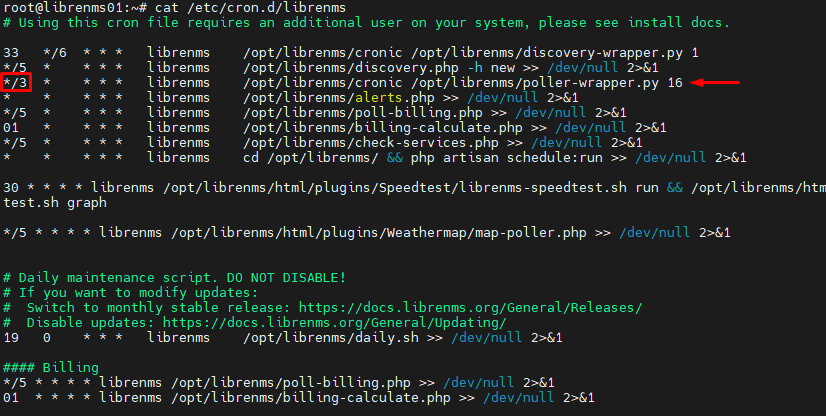Click the DO NOT DISABLE comment line

[x=174, y=278]
